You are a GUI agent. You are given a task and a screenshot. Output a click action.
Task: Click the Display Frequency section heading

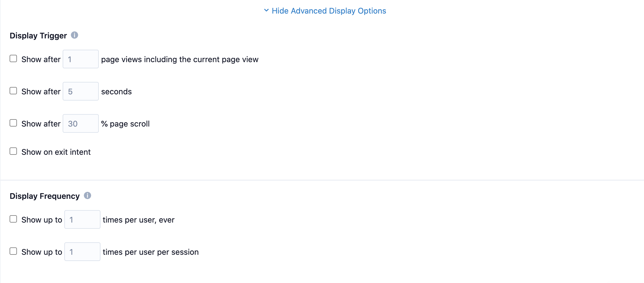[44, 195]
